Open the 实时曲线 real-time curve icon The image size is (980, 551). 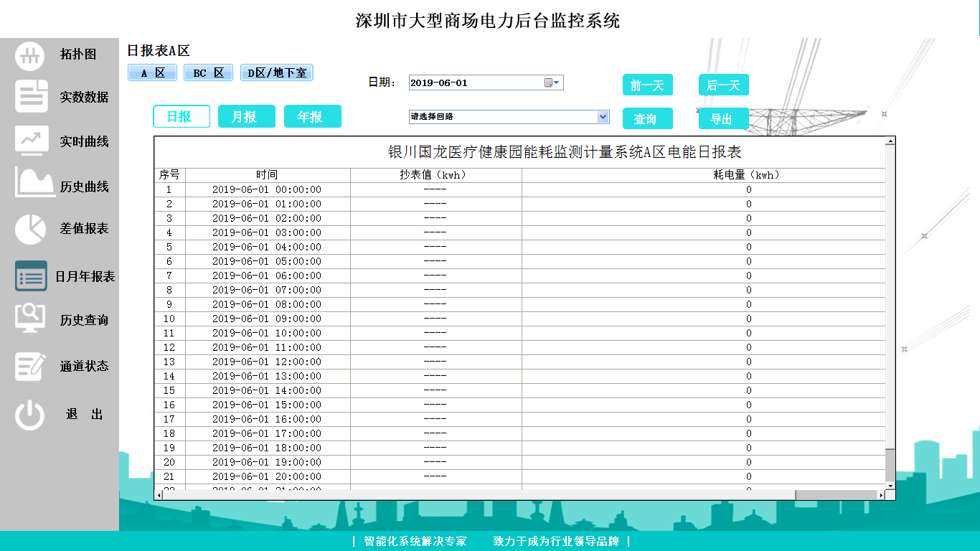pos(32,141)
